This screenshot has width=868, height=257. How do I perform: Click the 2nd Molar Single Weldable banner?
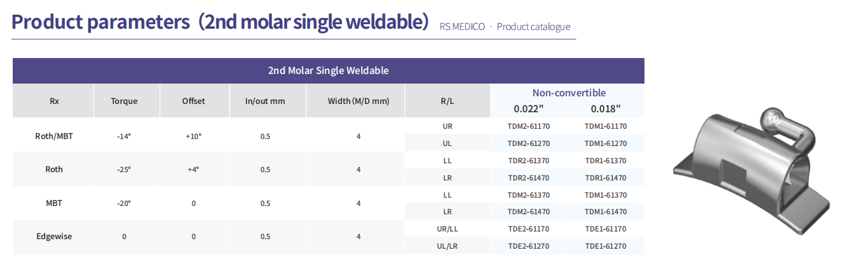[329, 71]
